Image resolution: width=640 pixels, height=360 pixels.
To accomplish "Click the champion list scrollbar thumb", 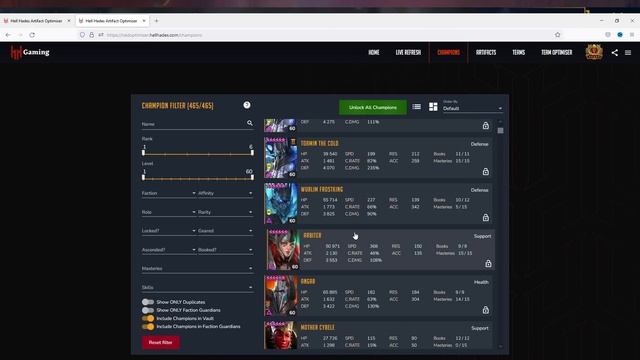I will pos(500,131).
